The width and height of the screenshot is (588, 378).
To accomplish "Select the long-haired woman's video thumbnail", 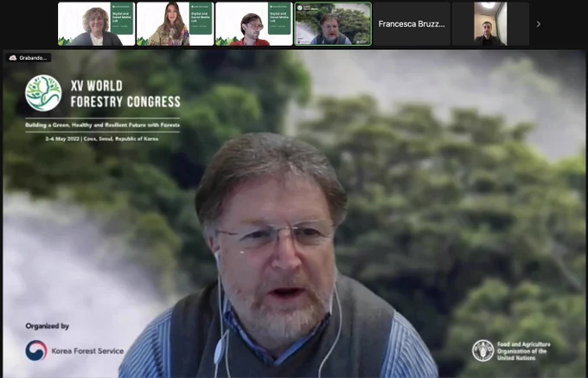I will (176, 24).
